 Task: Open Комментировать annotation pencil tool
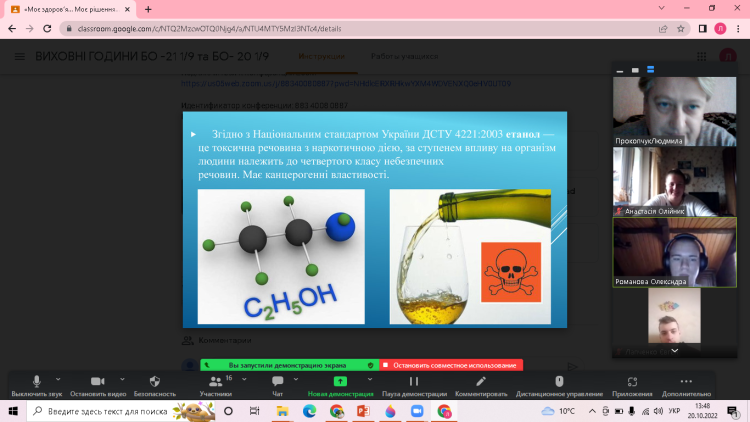[481, 383]
